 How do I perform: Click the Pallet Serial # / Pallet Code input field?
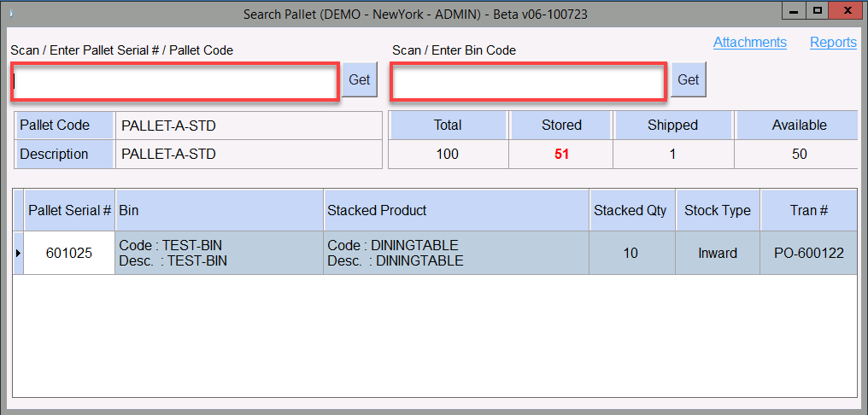175,83
